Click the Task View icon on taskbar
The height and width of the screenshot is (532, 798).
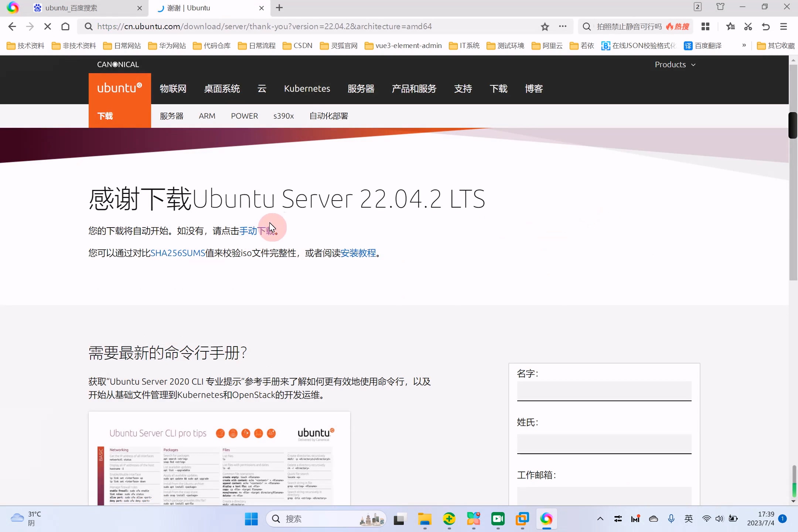tap(400, 519)
